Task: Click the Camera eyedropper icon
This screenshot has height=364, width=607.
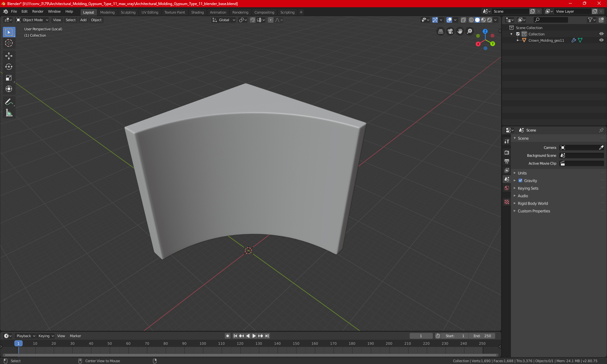Action: (601, 148)
